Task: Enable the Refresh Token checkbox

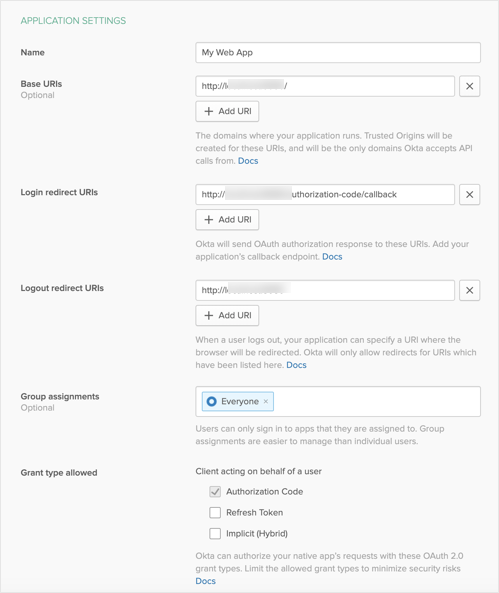Action: (x=215, y=512)
